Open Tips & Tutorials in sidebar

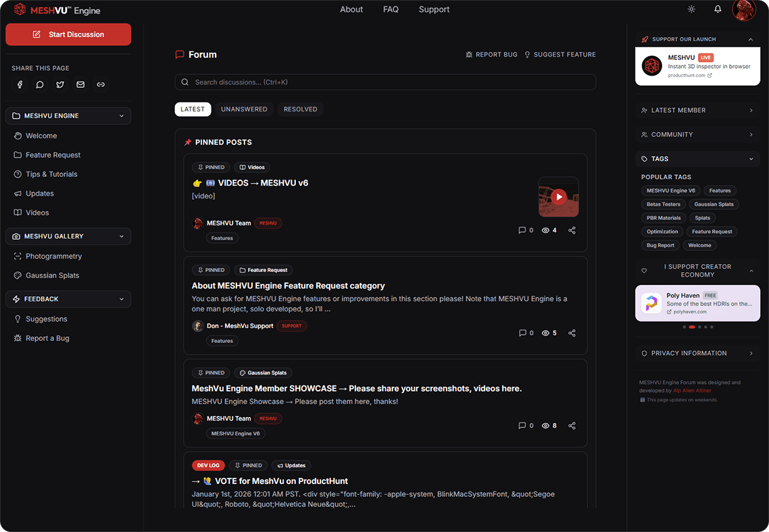click(45, 174)
